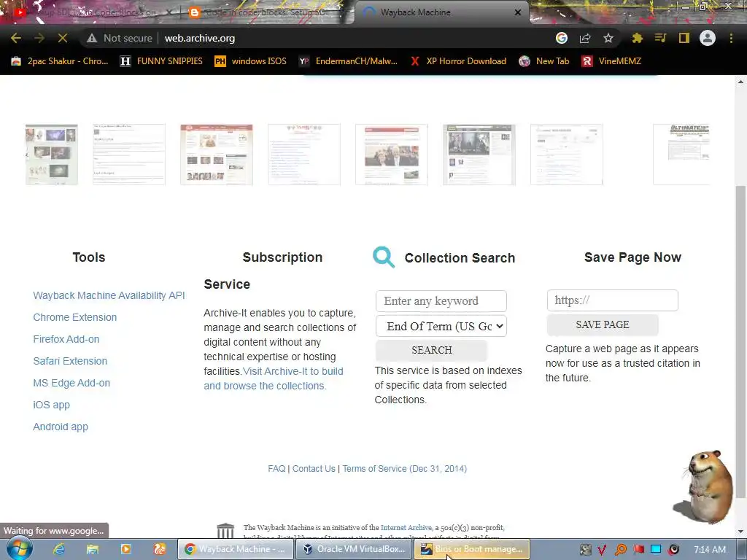Click the orange magnifier tray icon
The height and width of the screenshot is (560, 747).
coord(621,550)
